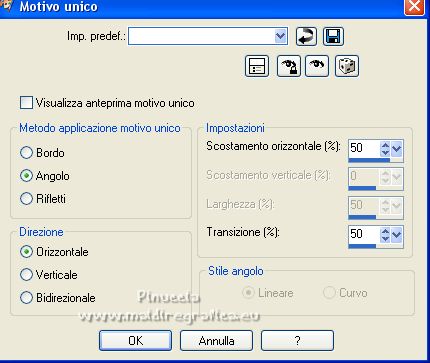Click the proof eye icon

point(317,66)
